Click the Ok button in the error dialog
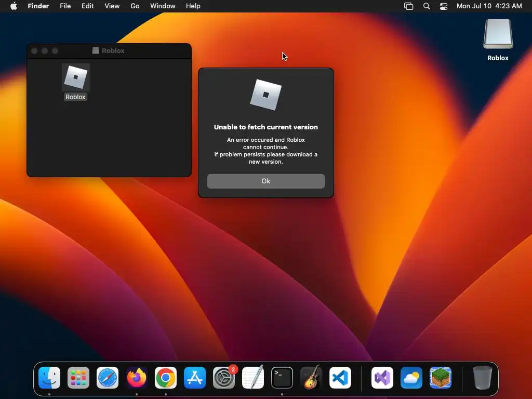 [265, 181]
